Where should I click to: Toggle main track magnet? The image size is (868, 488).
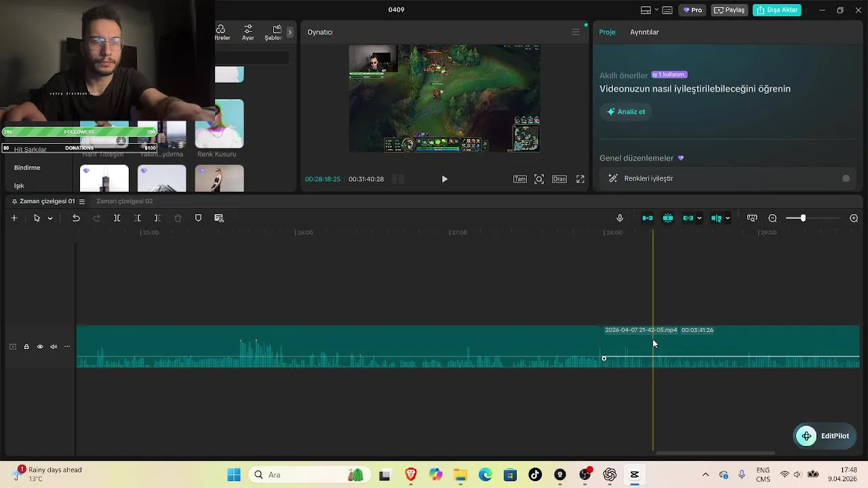tap(648, 218)
